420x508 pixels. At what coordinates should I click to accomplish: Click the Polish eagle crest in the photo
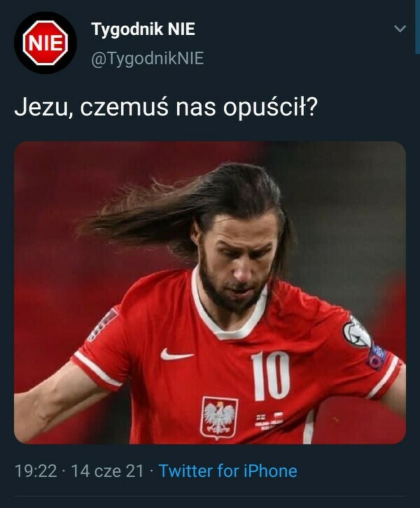(x=219, y=418)
